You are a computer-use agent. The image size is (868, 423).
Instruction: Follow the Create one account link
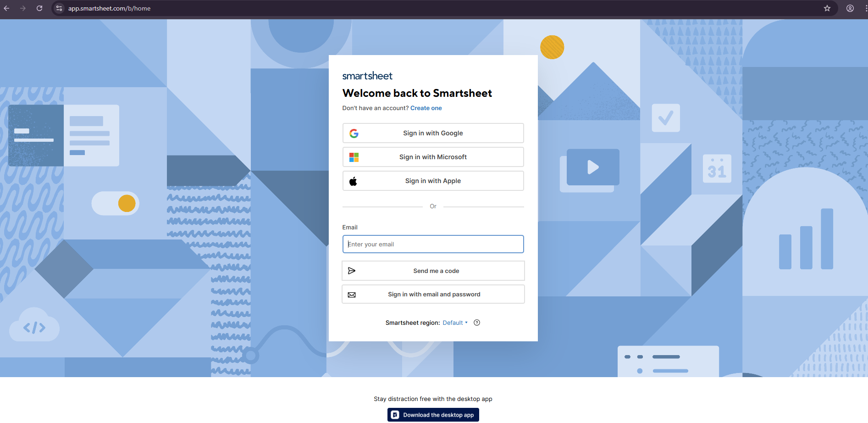(426, 108)
